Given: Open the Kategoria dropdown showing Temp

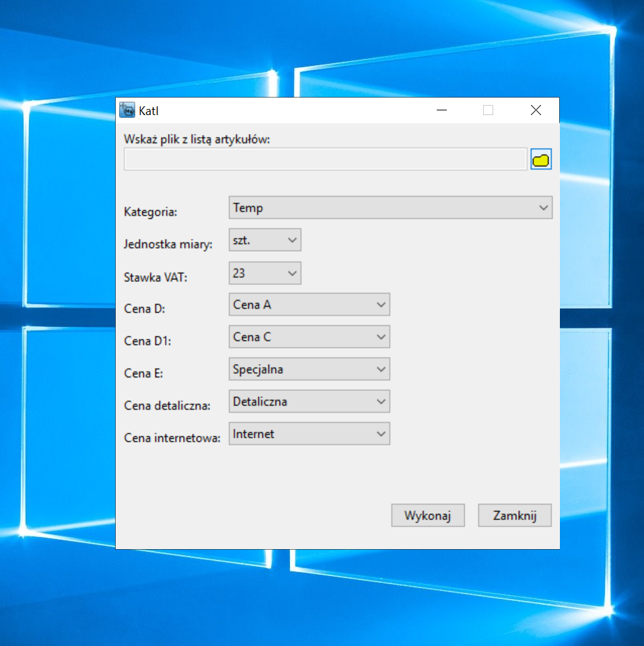Looking at the screenshot, I should (390, 208).
